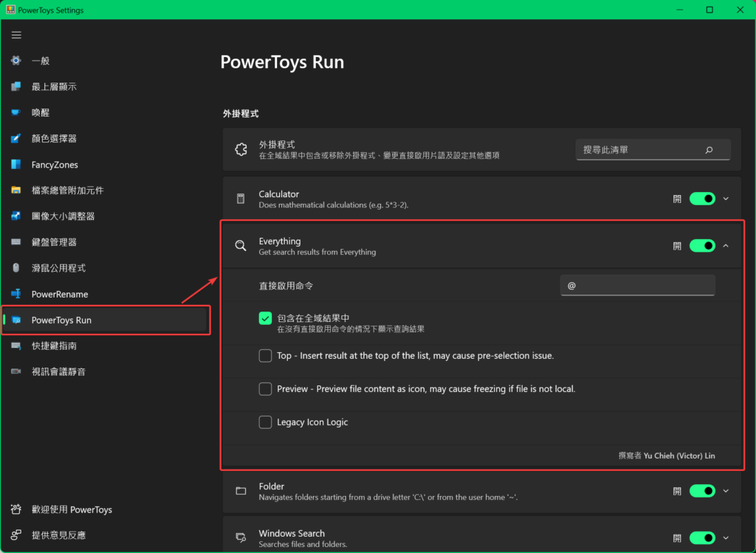Click the PowerToys app icon in title bar
Viewport: 756px width, 553px height.
(x=10, y=10)
